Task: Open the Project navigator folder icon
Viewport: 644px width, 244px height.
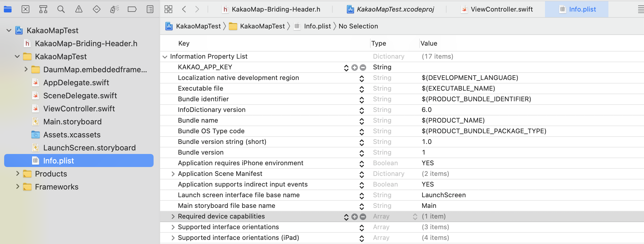Action: coord(8,9)
